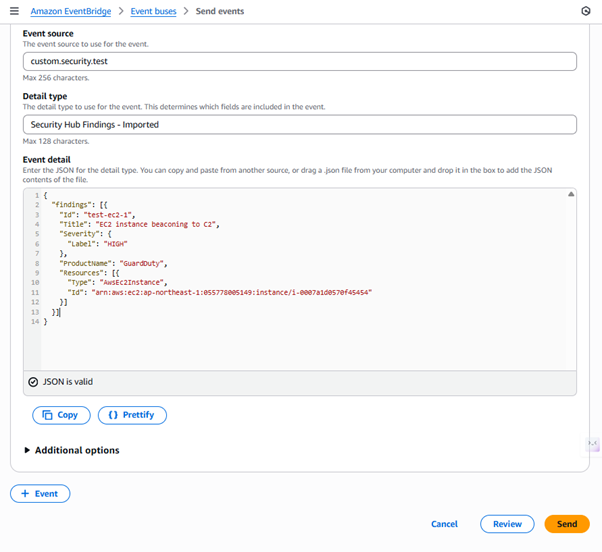This screenshot has width=602, height=552.
Task: Click the side panel handle at right edge
Action: (593, 444)
